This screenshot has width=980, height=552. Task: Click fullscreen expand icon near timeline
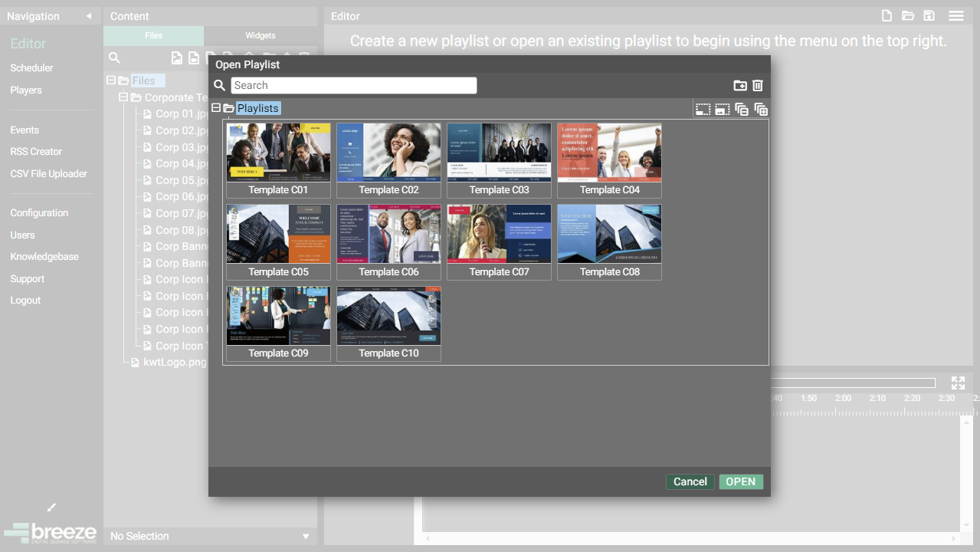pos(958,383)
